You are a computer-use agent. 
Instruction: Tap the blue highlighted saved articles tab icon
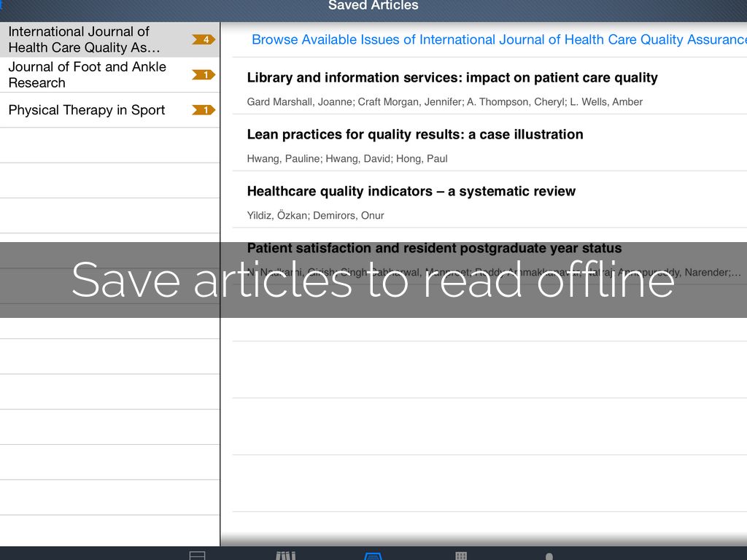[x=373, y=556]
